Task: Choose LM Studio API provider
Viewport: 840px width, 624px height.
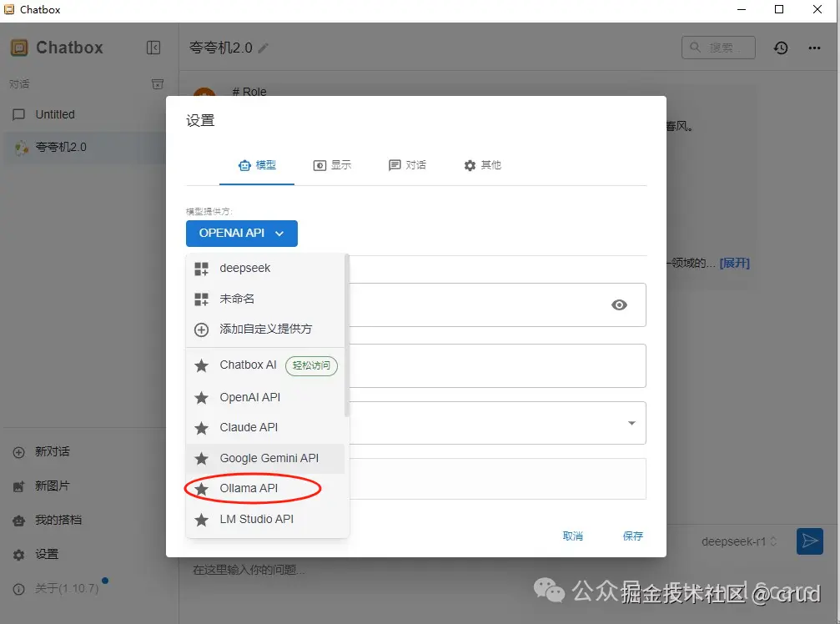Action: (x=265, y=519)
